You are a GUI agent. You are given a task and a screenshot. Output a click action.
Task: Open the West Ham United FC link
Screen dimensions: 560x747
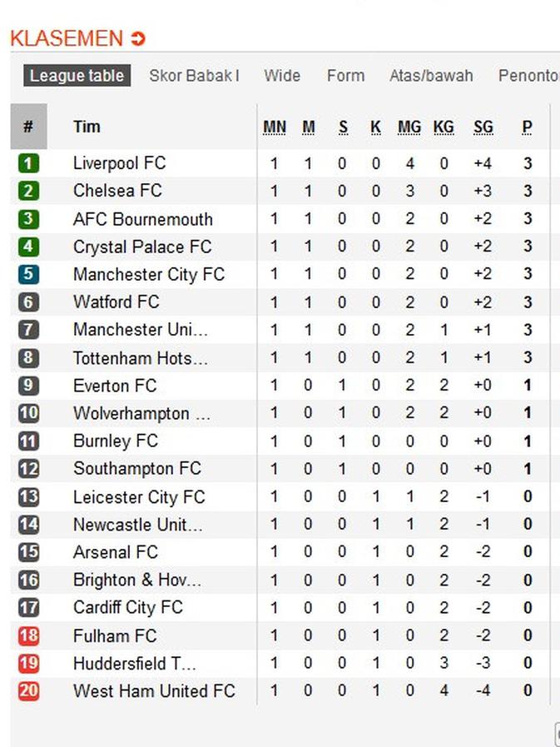[154, 690]
